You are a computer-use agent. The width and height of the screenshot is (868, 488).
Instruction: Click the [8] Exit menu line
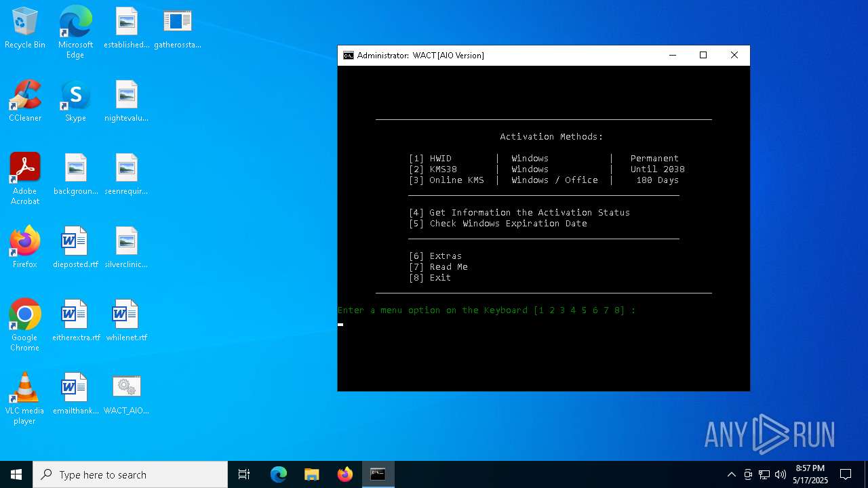430,278
